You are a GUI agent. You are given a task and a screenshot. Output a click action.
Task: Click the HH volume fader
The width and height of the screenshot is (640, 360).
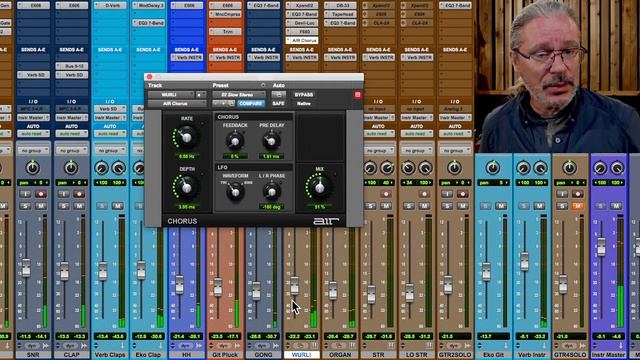pos(179,284)
